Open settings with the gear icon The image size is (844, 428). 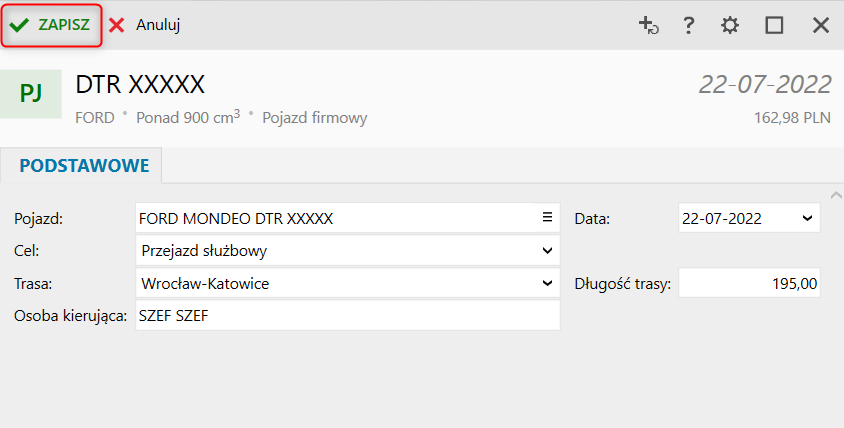coord(731,25)
